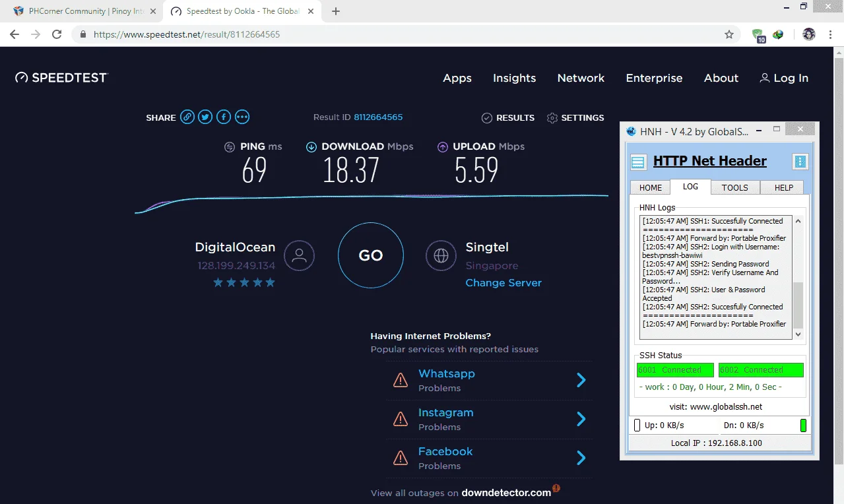Viewport: 844px width, 504px height.
Task: Open result ID 8112664565 link
Action: [378, 117]
